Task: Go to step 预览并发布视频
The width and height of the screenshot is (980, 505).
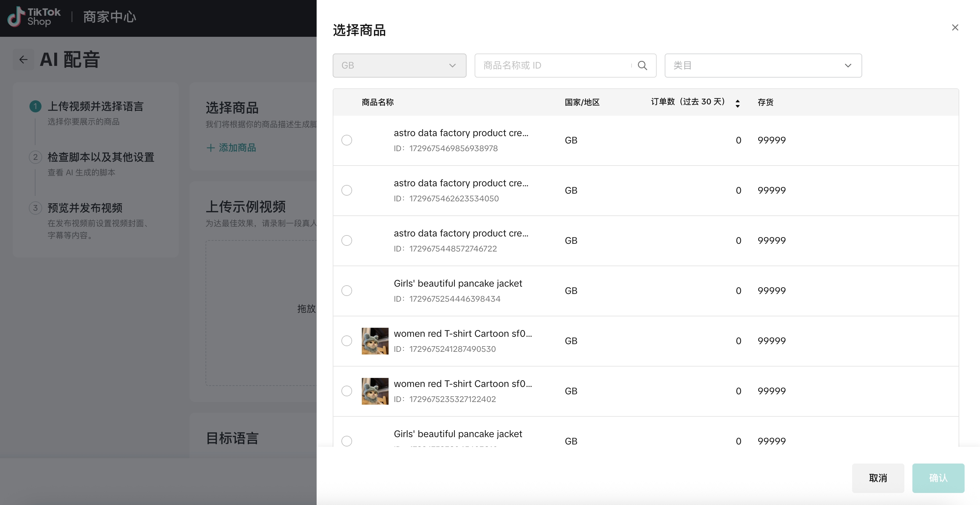Action: tap(84, 208)
